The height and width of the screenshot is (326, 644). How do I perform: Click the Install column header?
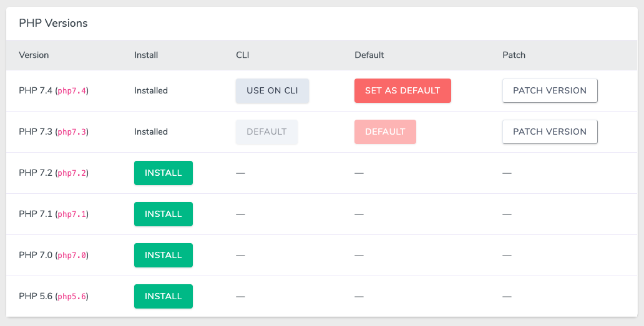click(146, 55)
